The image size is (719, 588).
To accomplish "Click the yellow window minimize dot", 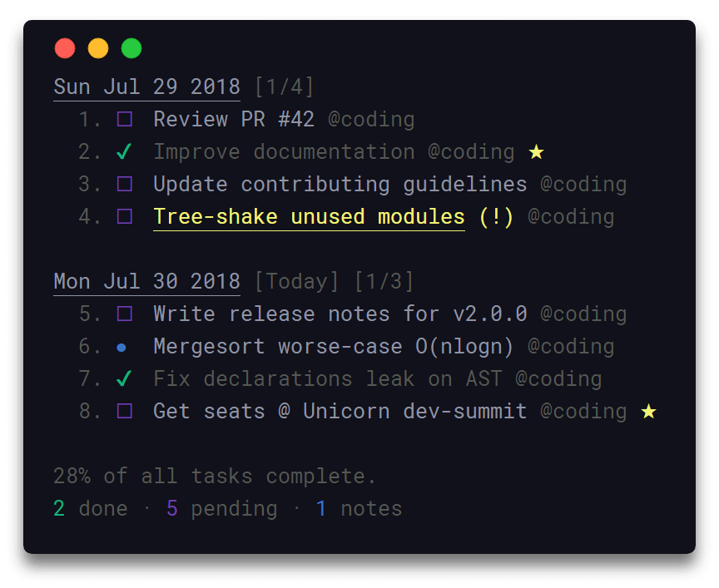I will tap(98, 48).
